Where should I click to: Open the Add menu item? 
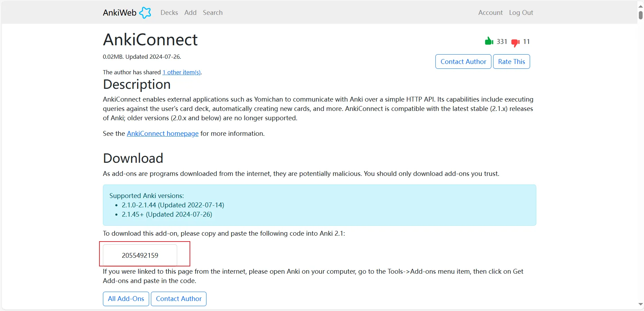click(x=190, y=12)
